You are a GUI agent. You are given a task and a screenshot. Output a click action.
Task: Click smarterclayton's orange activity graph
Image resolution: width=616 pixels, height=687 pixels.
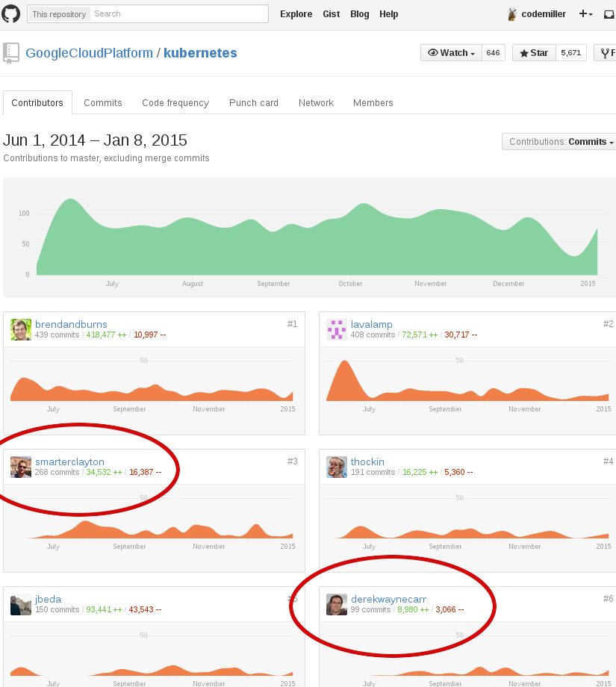point(160,529)
